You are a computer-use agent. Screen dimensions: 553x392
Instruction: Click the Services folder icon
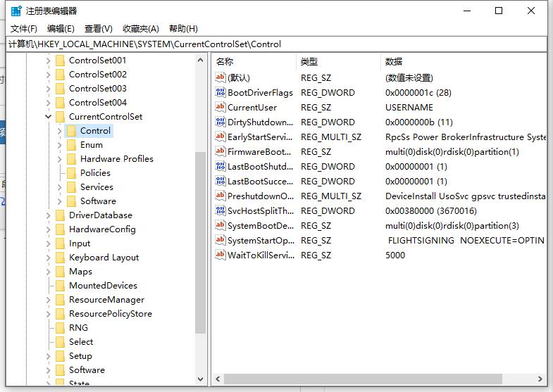point(71,187)
